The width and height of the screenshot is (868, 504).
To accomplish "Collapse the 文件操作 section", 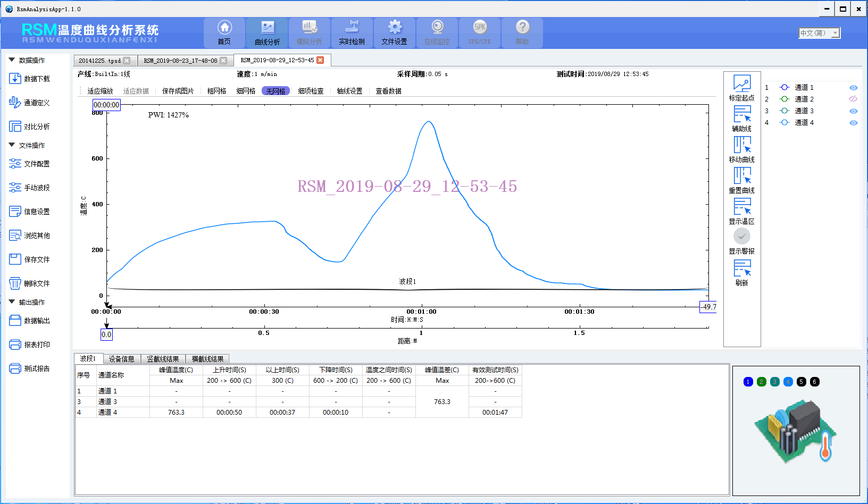I will pyautogui.click(x=12, y=145).
